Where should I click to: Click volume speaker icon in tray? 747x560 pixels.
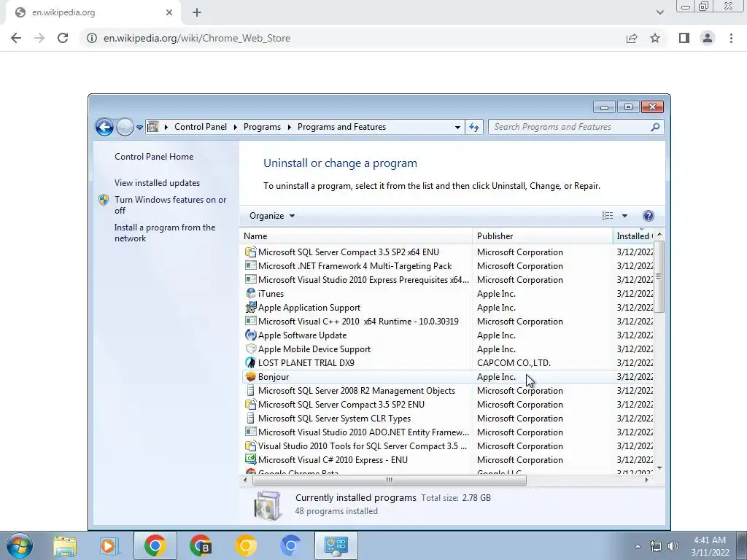click(x=673, y=546)
